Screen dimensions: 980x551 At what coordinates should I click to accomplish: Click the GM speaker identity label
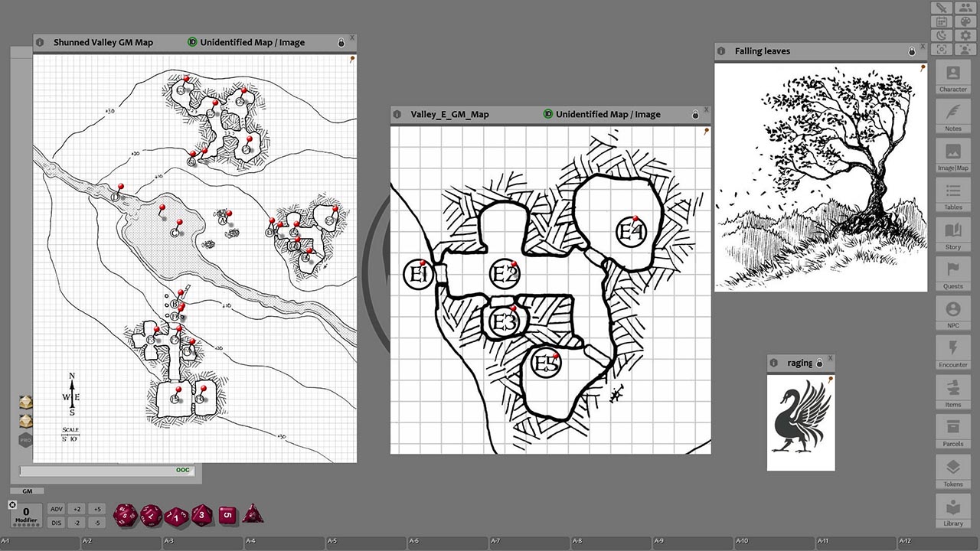27,491
